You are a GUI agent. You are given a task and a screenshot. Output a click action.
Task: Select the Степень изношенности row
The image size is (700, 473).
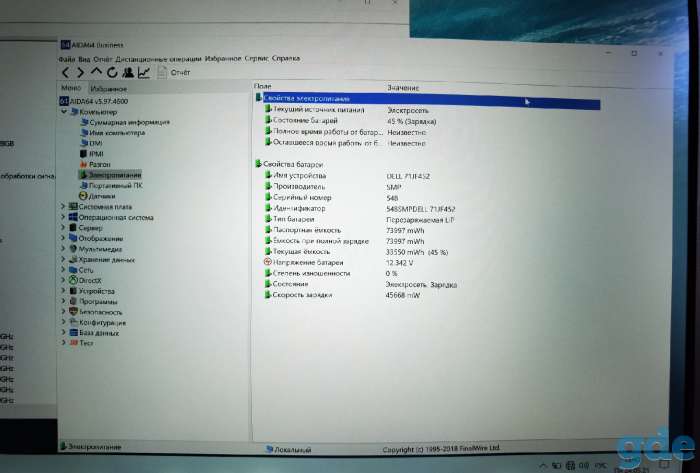(x=331, y=273)
